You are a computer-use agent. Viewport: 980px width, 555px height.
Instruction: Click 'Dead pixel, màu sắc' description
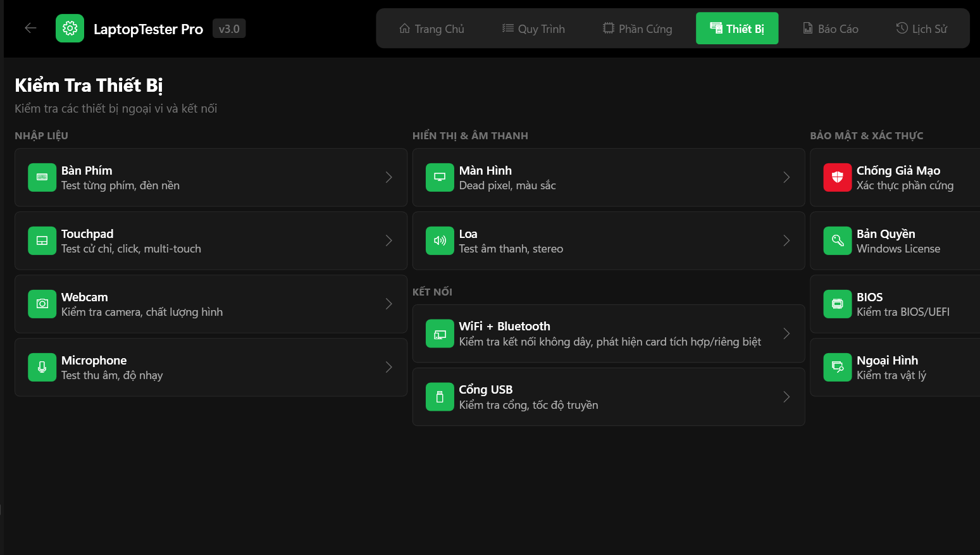coord(507,185)
